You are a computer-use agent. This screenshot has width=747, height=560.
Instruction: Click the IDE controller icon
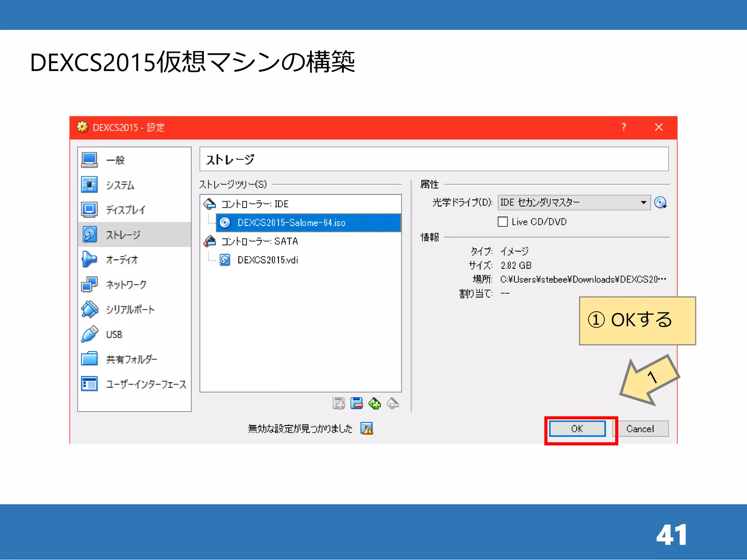[210, 204]
